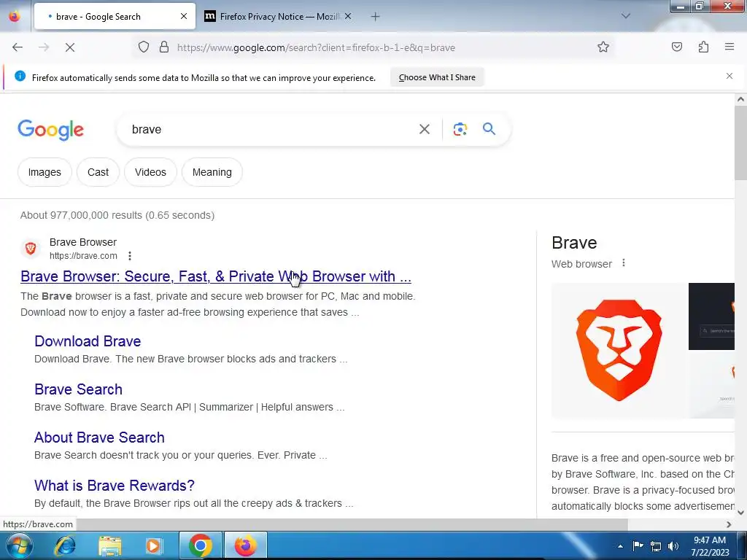The image size is (747, 560).
Task: Click the Google logo
Action: 50,130
